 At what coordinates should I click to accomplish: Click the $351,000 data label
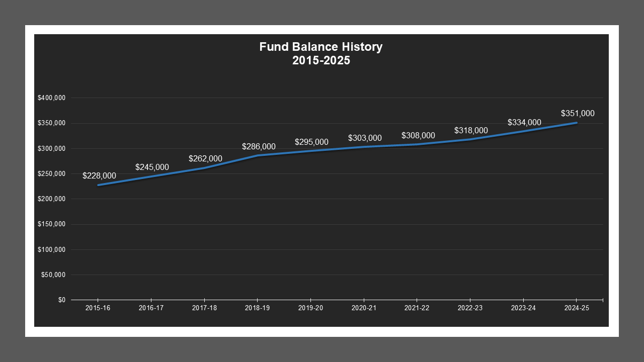pyautogui.click(x=578, y=113)
